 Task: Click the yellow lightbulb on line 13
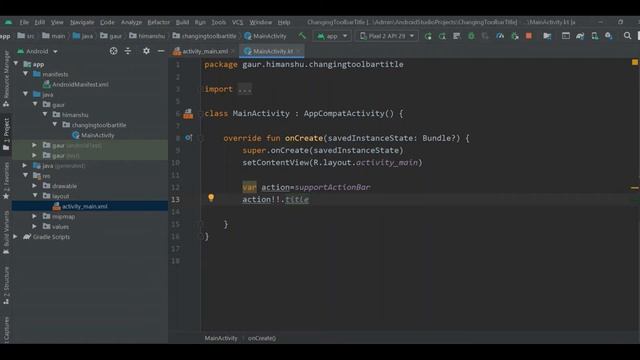coord(211,198)
